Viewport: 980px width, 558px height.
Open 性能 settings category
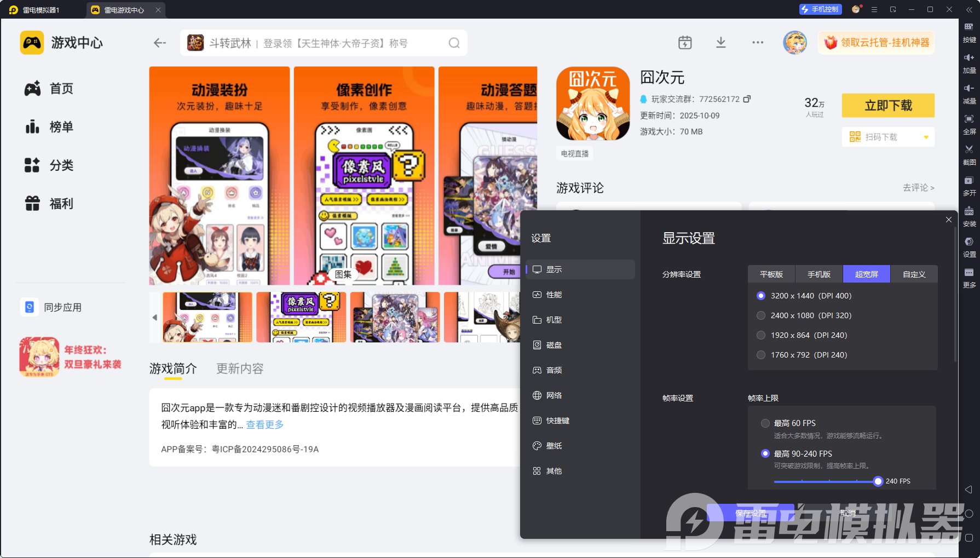(x=580, y=295)
